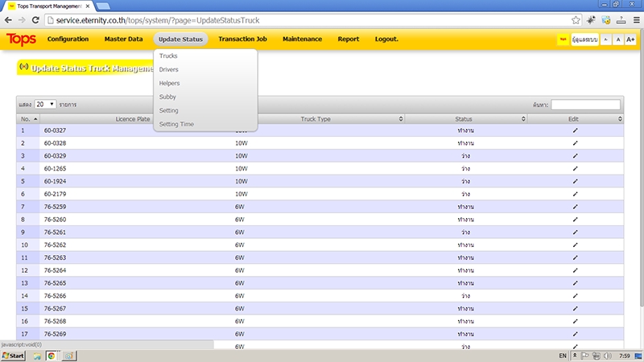Screen dimensions: 644x362
Task: Increase font size with A+ button
Action: click(630, 39)
